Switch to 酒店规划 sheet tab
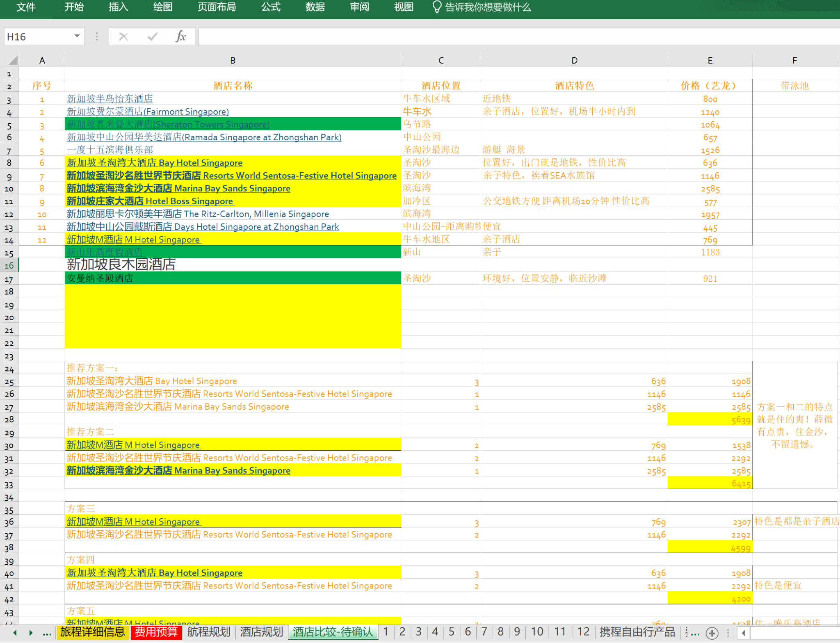The height and width of the screenshot is (643, 840). click(x=261, y=632)
